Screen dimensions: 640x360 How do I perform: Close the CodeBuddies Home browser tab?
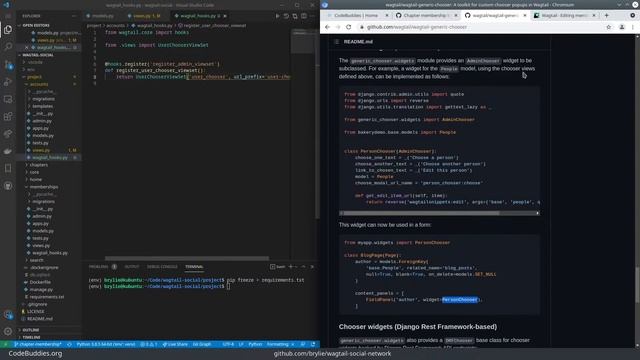387,16
